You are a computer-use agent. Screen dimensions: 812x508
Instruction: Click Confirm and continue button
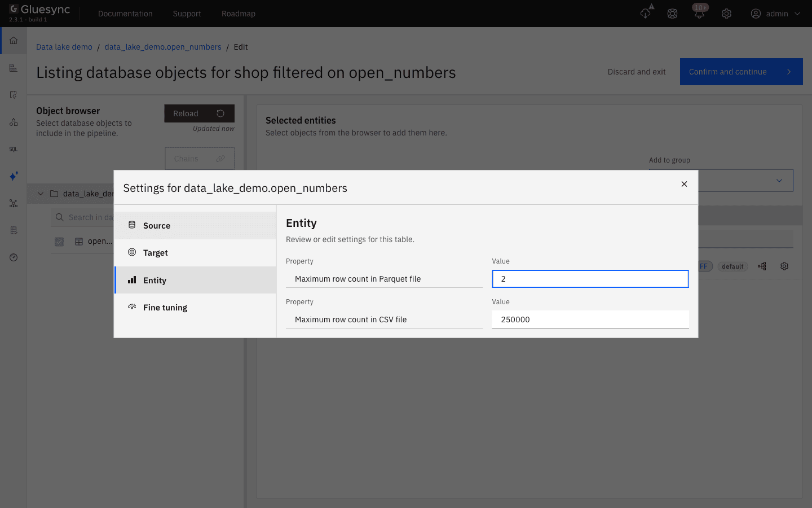(741, 72)
